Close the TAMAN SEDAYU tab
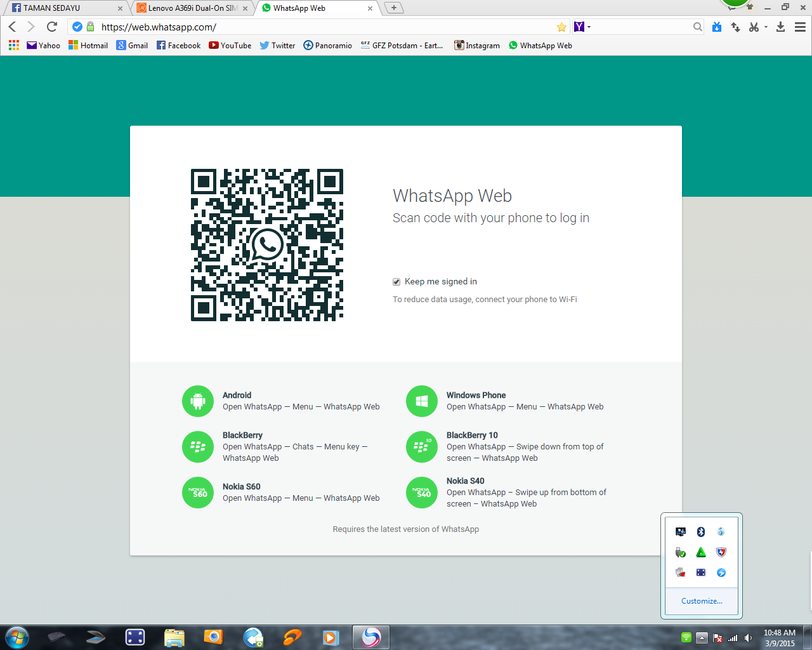This screenshot has height=650, width=812. (120, 8)
